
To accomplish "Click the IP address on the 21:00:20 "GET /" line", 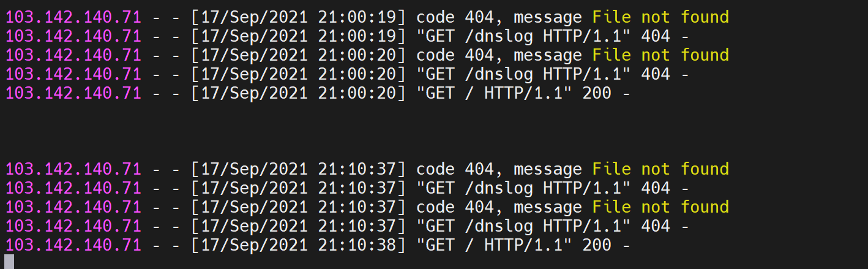I will click(73, 93).
